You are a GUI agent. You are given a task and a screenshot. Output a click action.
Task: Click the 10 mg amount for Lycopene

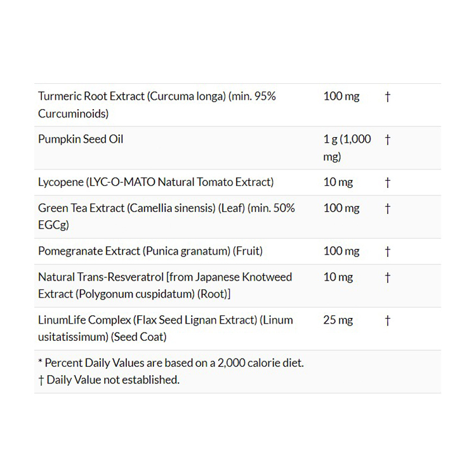pyautogui.click(x=338, y=182)
